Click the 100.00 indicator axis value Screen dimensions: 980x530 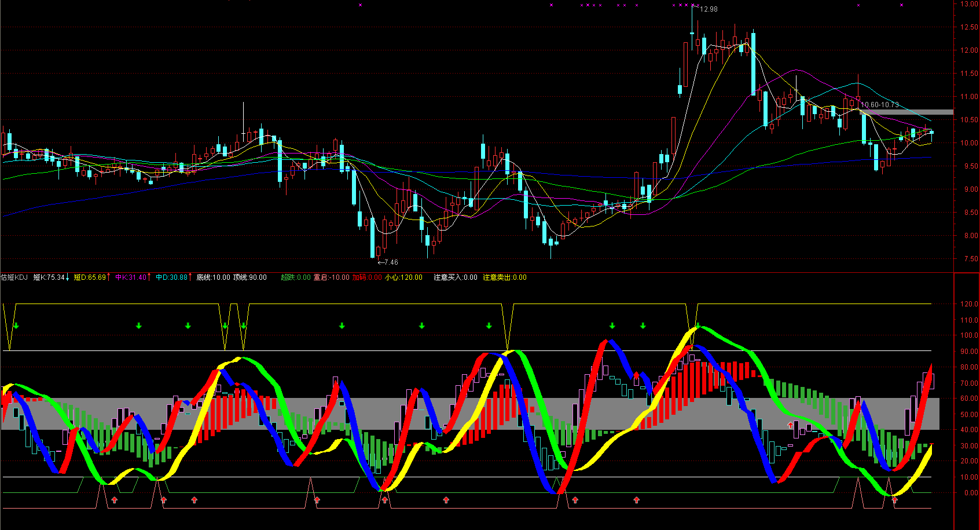click(x=969, y=335)
